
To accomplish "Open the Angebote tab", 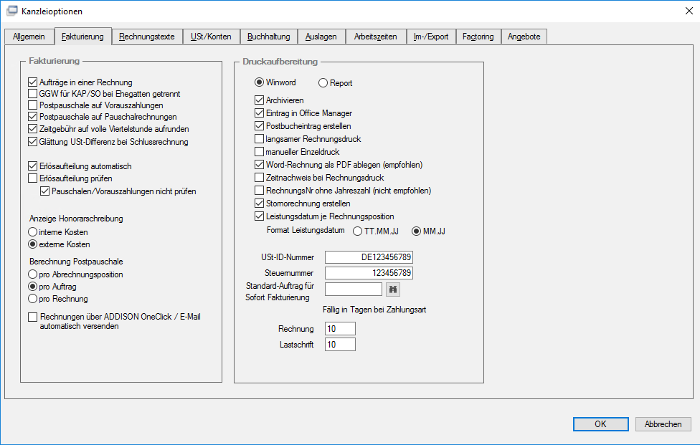I will [x=524, y=37].
